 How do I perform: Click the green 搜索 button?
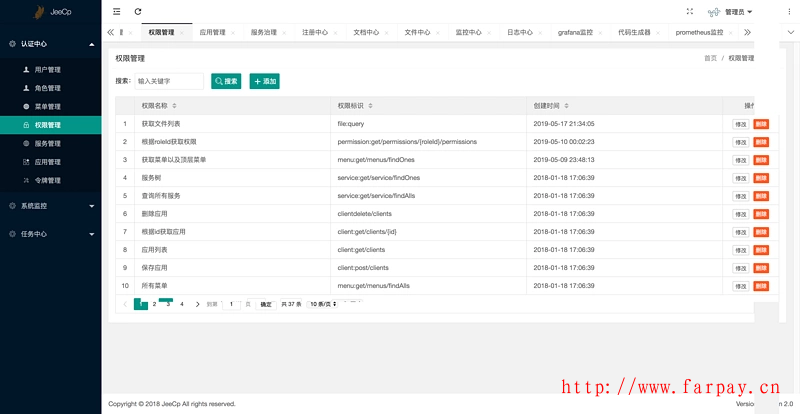(x=226, y=81)
